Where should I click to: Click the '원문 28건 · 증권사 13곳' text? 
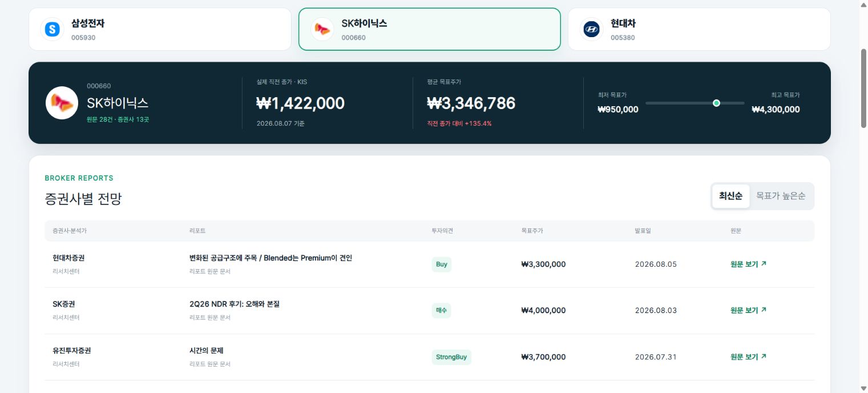click(118, 119)
